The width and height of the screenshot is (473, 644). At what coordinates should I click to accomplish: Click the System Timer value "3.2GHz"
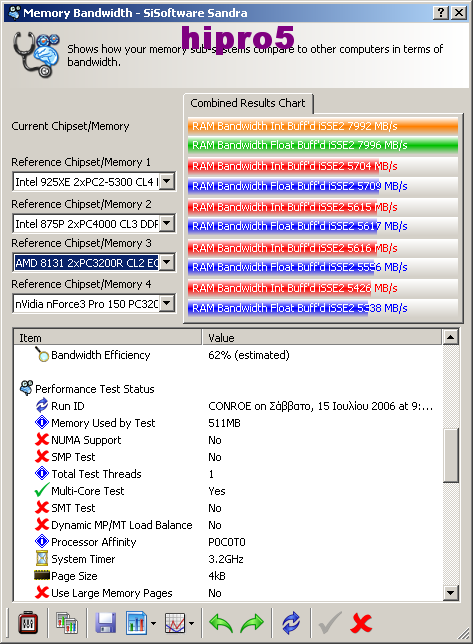point(226,559)
